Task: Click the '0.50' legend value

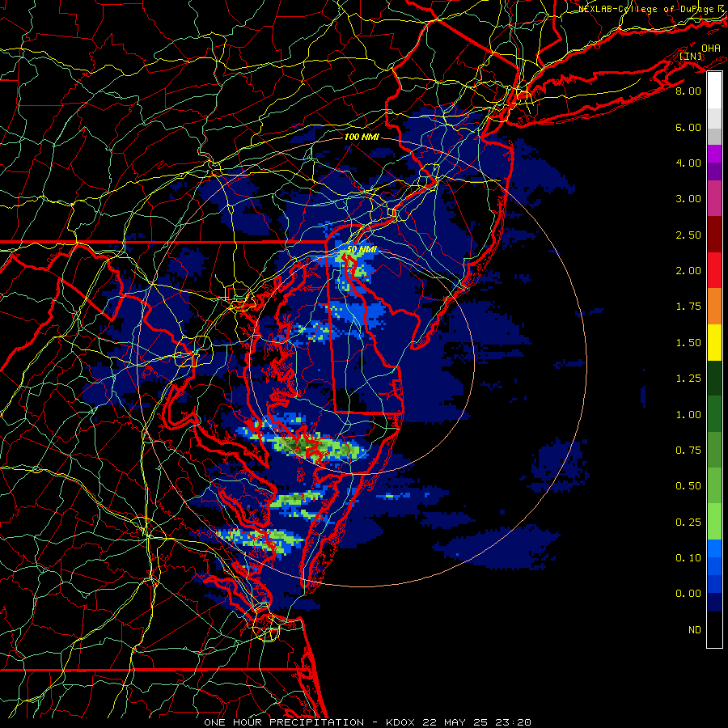Action: (x=688, y=486)
